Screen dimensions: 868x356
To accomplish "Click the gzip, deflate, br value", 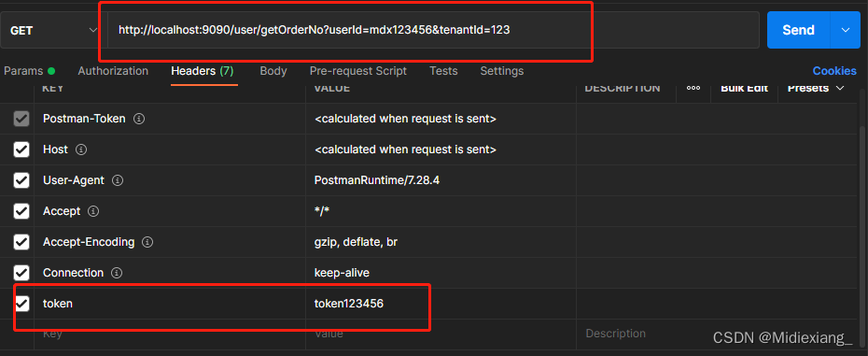I will [x=356, y=242].
